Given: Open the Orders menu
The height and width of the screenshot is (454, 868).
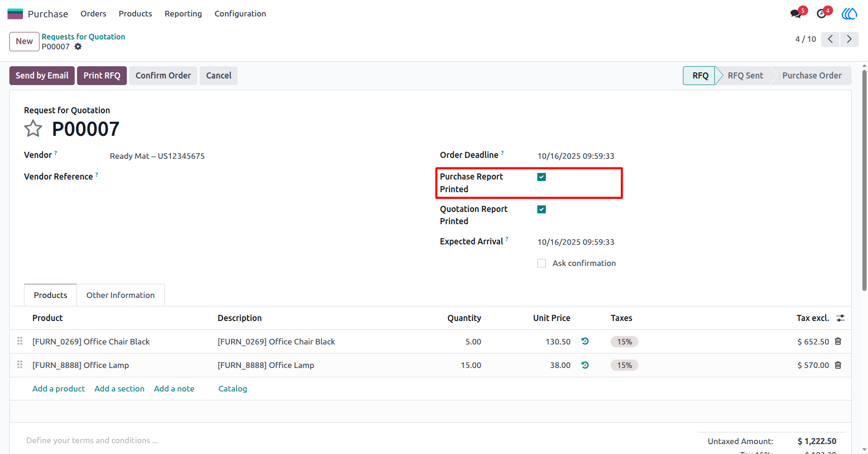Looking at the screenshot, I should click(x=93, y=14).
